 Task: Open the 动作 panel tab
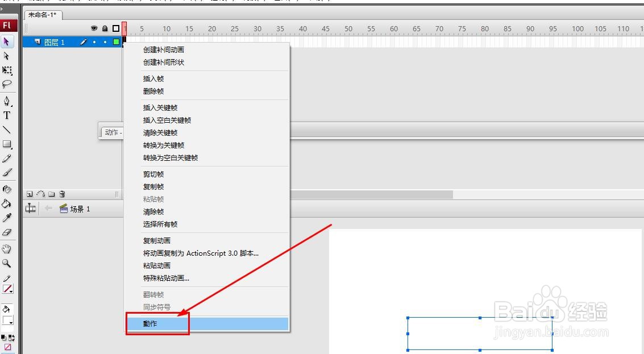coord(112,132)
